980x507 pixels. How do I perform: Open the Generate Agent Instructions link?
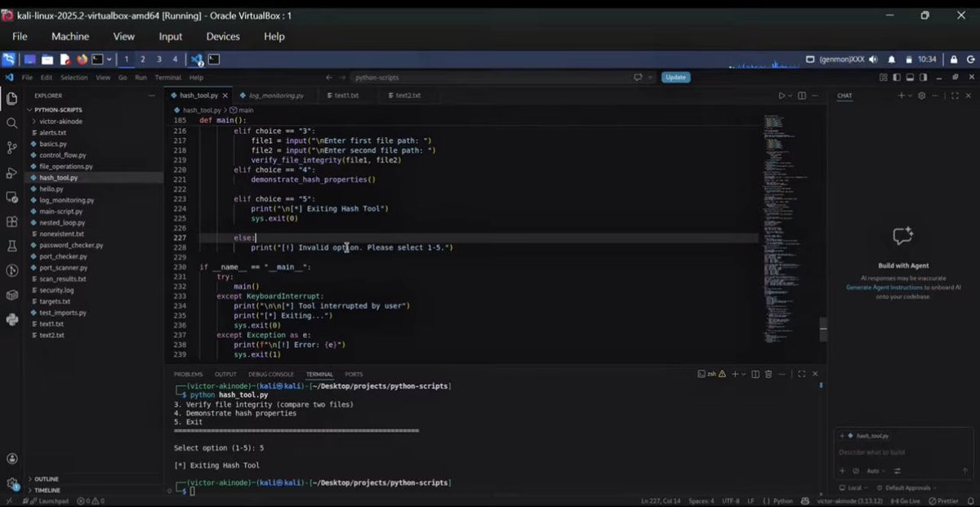884,287
